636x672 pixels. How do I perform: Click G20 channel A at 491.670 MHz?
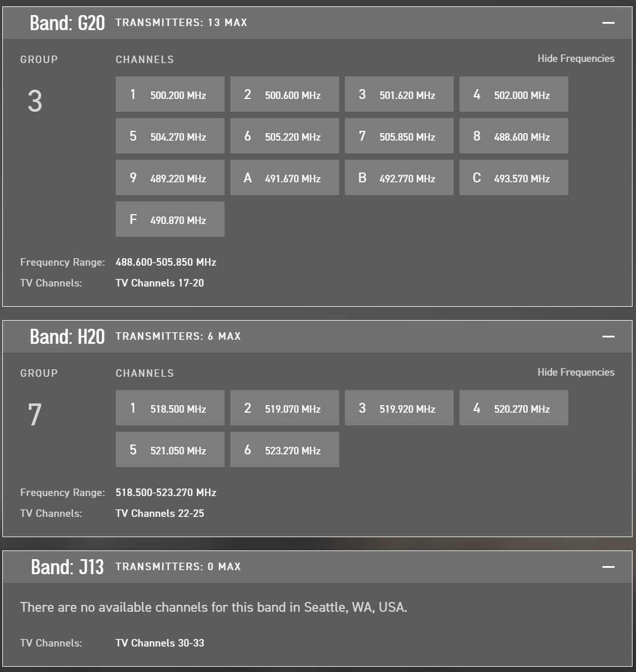click(x=284, y=178)
